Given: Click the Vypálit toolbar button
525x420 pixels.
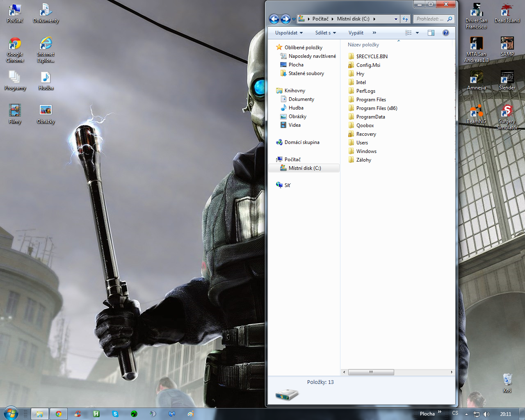Looking at the screenshot, I should point(356,33).
